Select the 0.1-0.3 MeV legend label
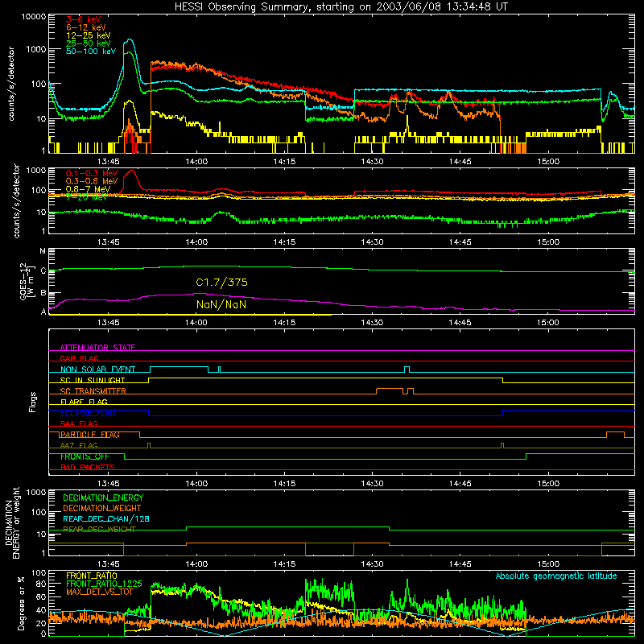This screenshot has height=644, width=644. [92, 173]
